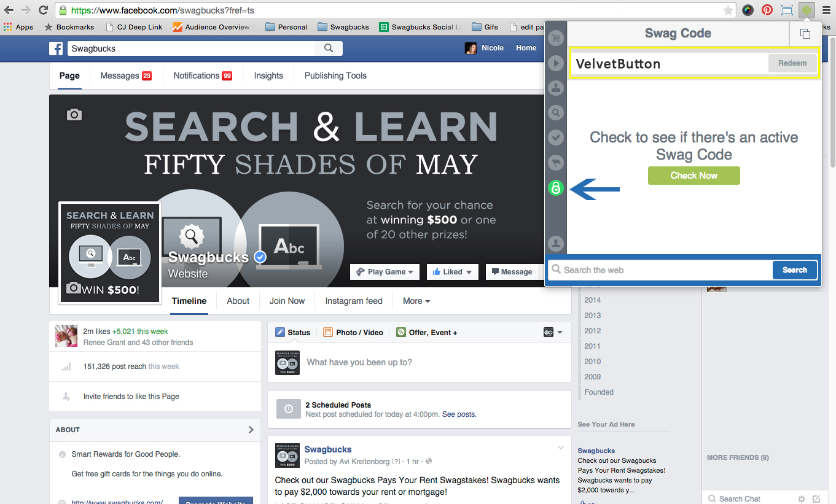Viewport: 836px width, 504px height.
Task: Click the checkmark icon in extension sidebar
Action: (x=556, y=138)
